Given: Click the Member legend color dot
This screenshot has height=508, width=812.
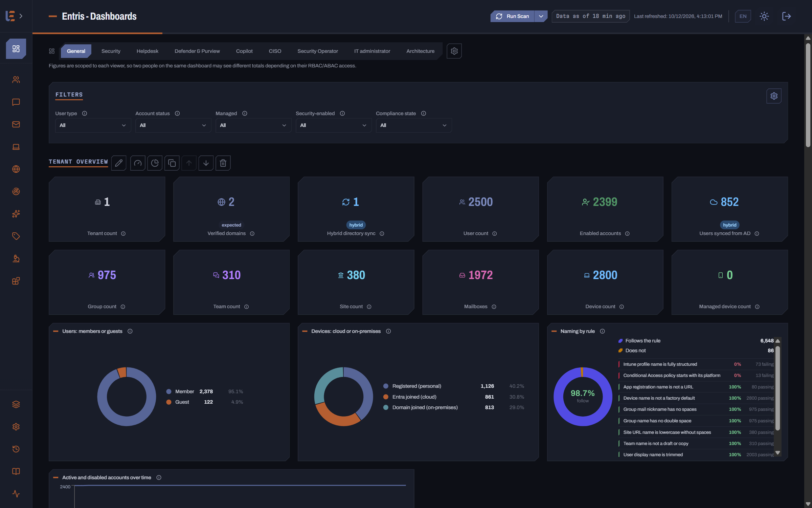Looking at the screenshot, I should click(169, 391).
